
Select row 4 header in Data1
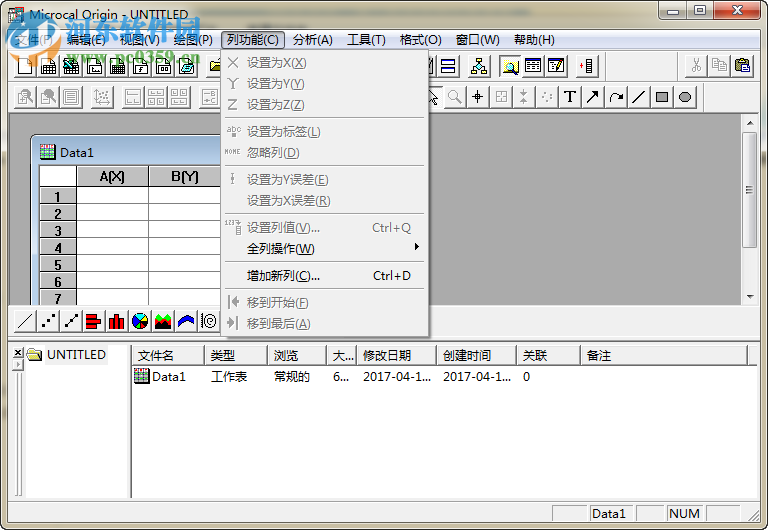(58, 247)
